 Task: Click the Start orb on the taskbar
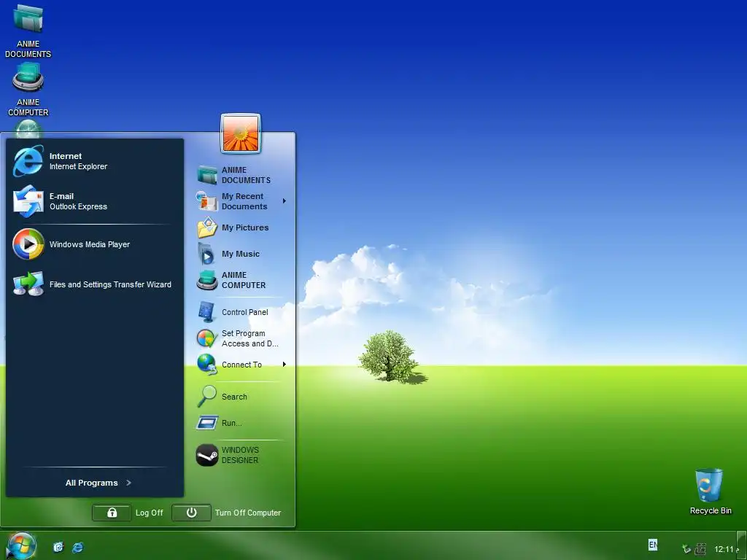click(21, 546)
